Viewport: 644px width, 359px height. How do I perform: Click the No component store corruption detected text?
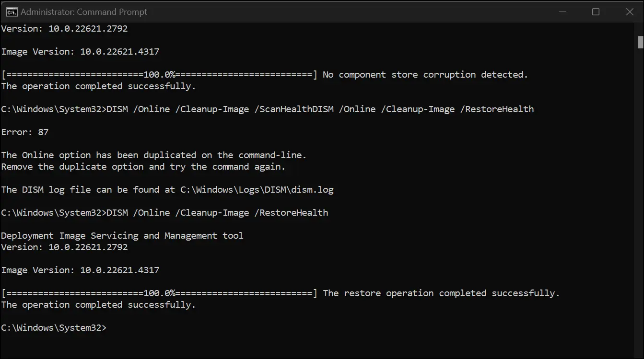tap(425, 74)
